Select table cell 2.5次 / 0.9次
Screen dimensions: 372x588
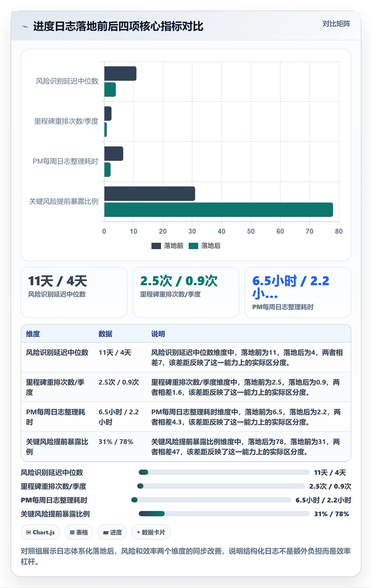tap(119, 382)
